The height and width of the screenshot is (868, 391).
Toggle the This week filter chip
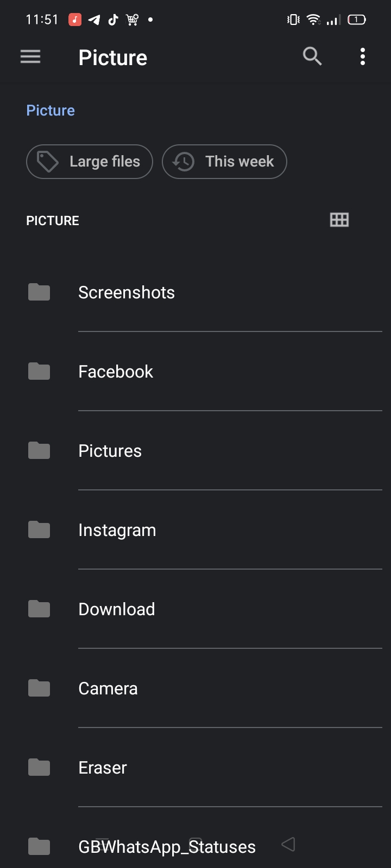click(x=224, y=162)
